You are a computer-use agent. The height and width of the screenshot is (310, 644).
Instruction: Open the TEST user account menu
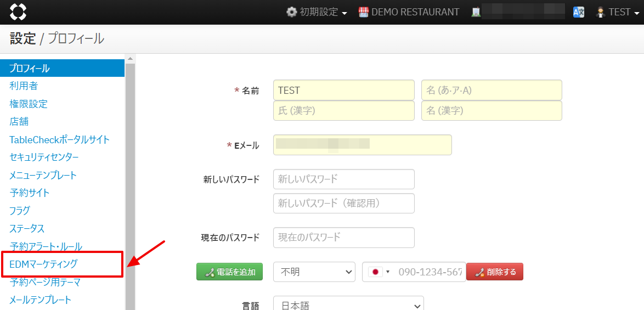point(618,12)
